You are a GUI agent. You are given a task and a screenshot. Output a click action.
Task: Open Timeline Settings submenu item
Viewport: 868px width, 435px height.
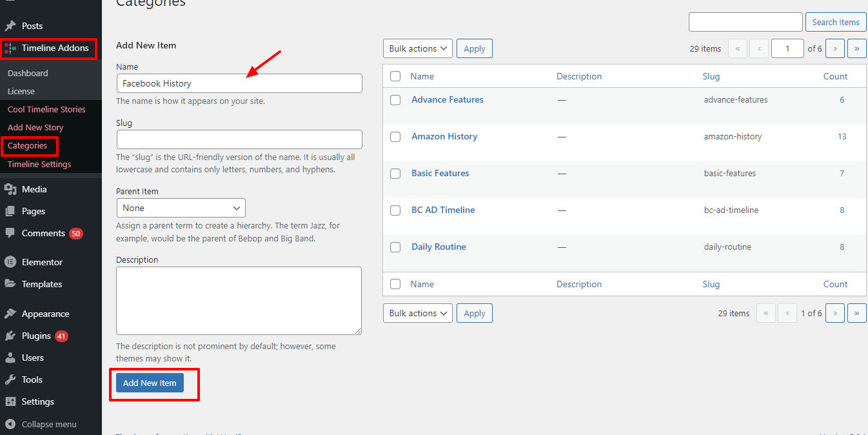[x=39, y=164]
